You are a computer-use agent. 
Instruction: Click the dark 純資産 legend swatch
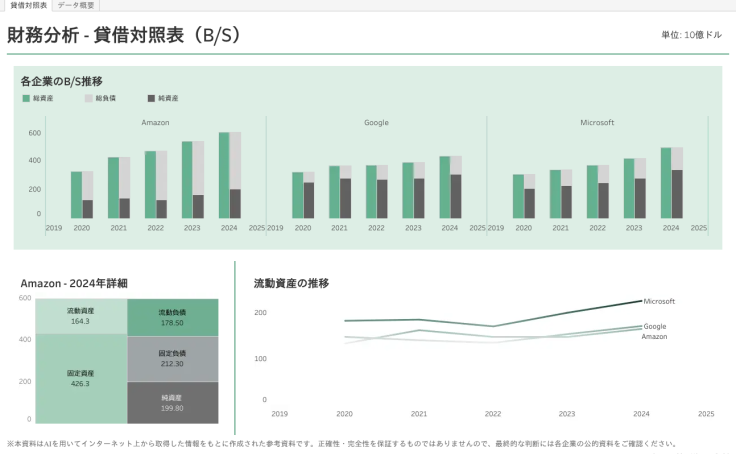(x=151, y=98)
